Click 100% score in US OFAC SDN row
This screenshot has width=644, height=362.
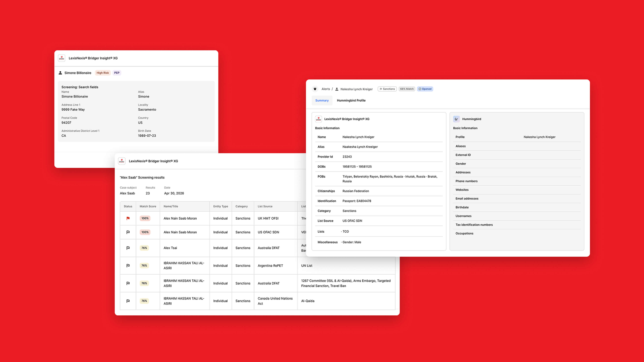(x=145, y=232)
